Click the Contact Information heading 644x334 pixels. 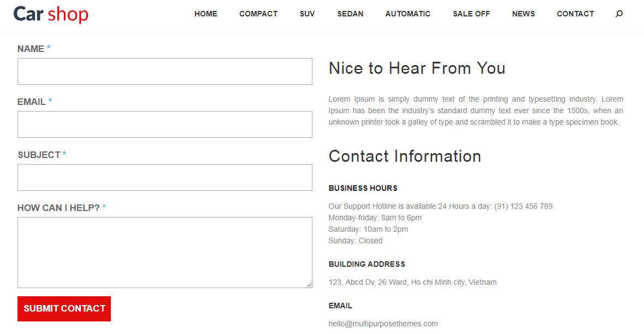point(405,156)
